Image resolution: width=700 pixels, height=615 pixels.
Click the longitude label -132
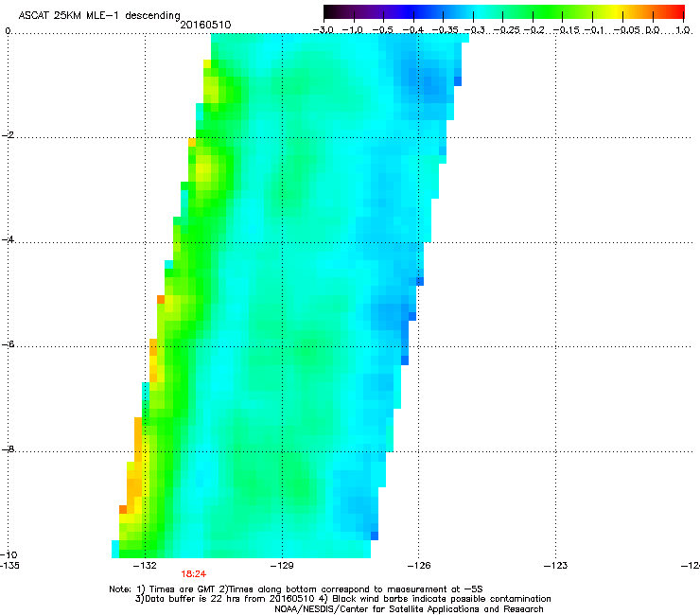click(x=145, y=566)
